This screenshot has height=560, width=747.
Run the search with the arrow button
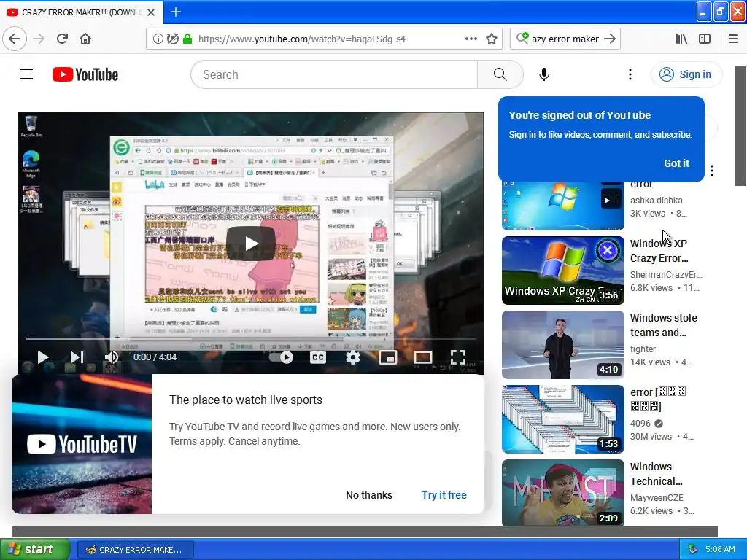[x=609, y=39]
